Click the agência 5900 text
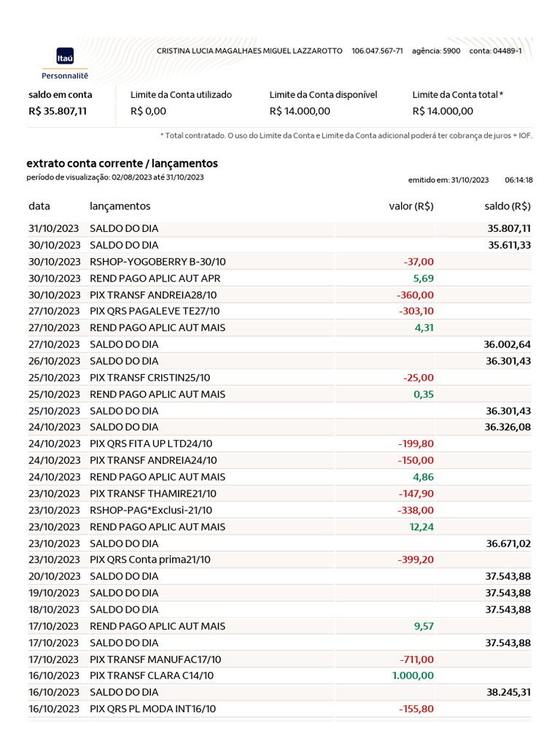The image size is (560, 747). [436, 51]
